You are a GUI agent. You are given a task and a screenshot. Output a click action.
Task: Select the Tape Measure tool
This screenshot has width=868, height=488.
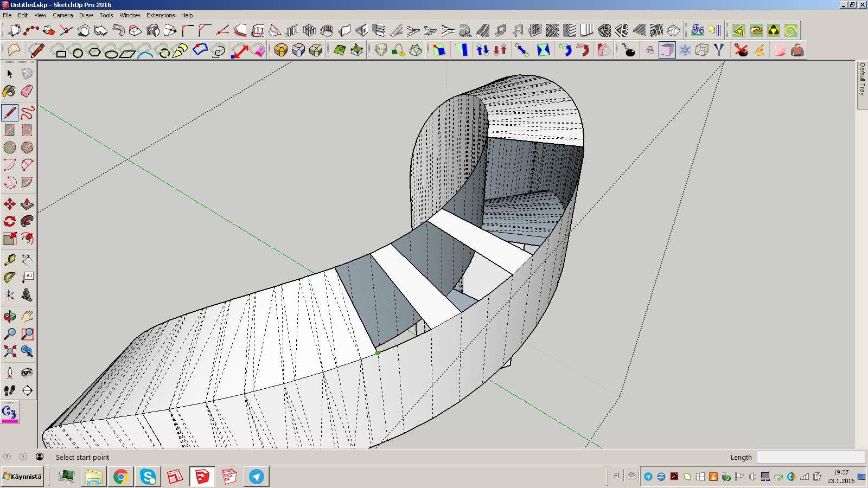(9, 260)
